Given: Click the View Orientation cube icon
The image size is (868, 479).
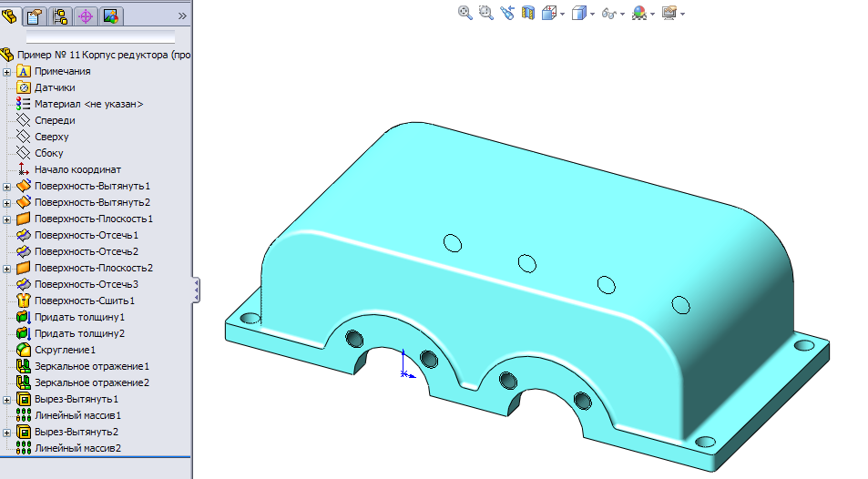Looking at the screenshot, I should coord(549,13).
